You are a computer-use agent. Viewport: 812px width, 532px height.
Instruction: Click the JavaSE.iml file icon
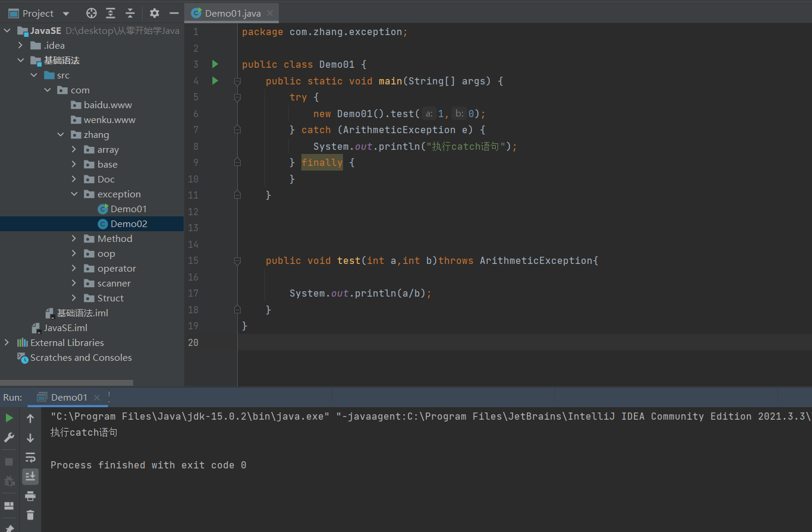(x=36, y=328)
